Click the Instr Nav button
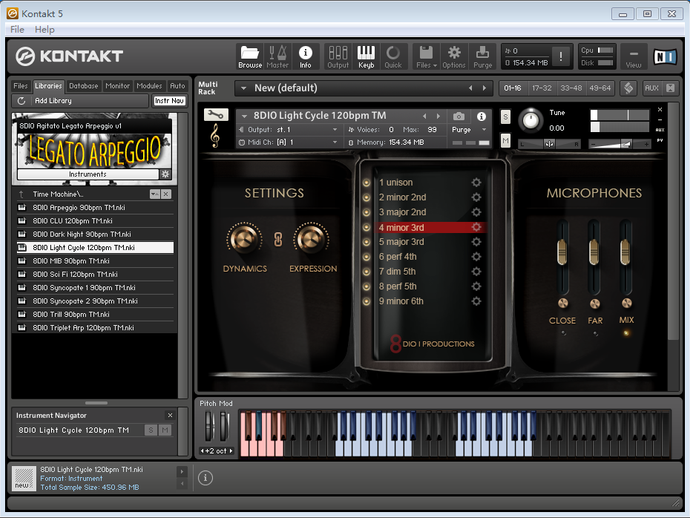This screenshot has width=690, height=518. (169, 101)
